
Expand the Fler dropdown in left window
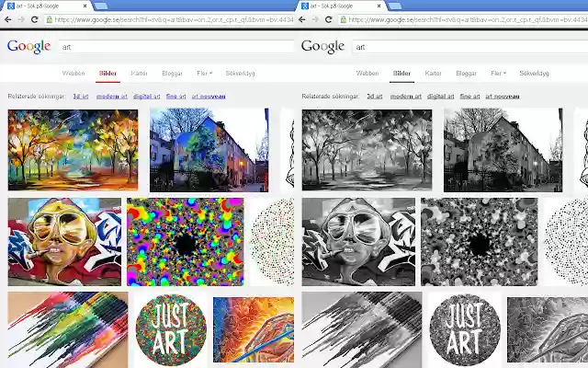[205, 74]
